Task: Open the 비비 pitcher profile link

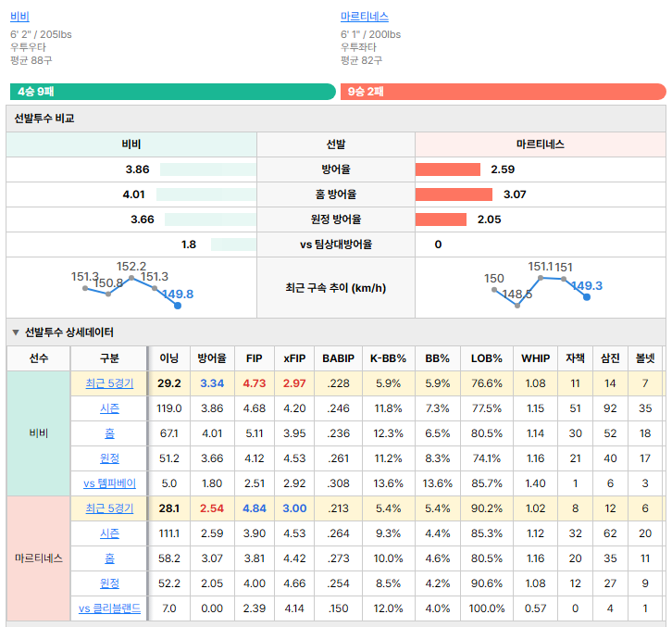Action: coord(19,17)
